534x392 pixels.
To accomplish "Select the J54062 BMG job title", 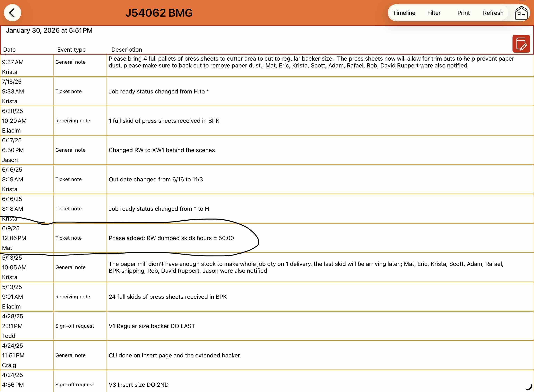I will click(159, 13).
